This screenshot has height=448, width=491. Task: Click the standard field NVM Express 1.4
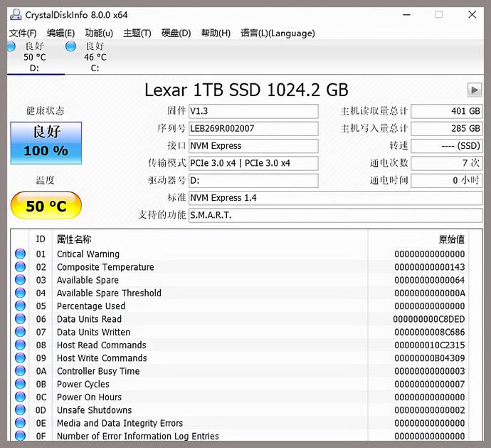click(335, 198)
